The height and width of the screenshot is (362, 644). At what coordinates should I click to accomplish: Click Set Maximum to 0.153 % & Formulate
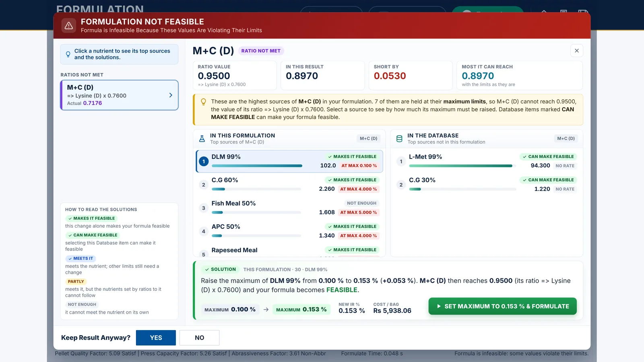coord(502,306)
